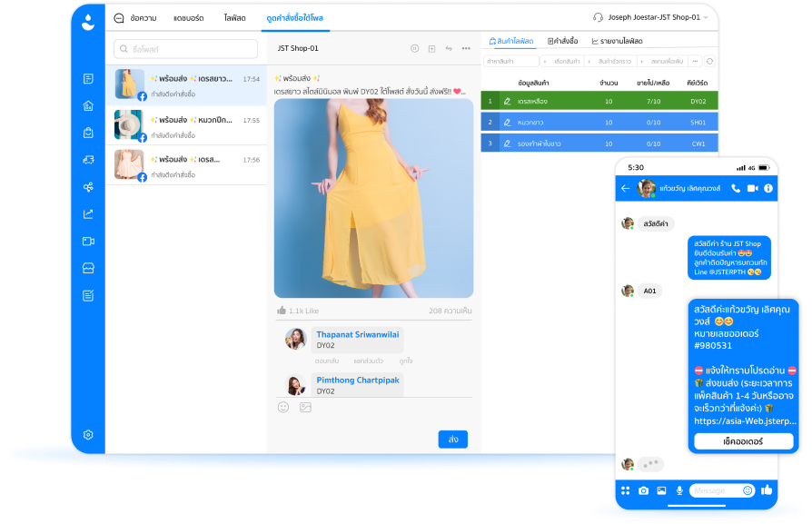The width and height of the screenshot is (812, 524).
Task: Tap the four-dot apps icon in phone chat bar
Action: (x=625, y=490)
